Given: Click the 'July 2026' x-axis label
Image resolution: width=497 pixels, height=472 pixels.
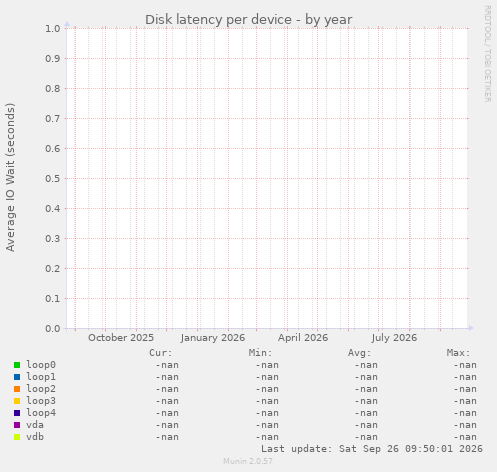Looking at the screenshot, I should click(394, 338).
